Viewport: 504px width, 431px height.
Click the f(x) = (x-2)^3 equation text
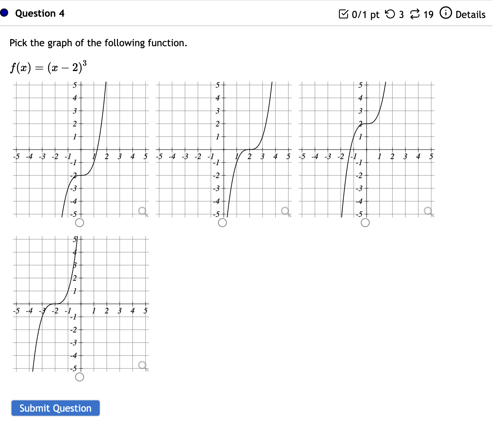(48, 67)
